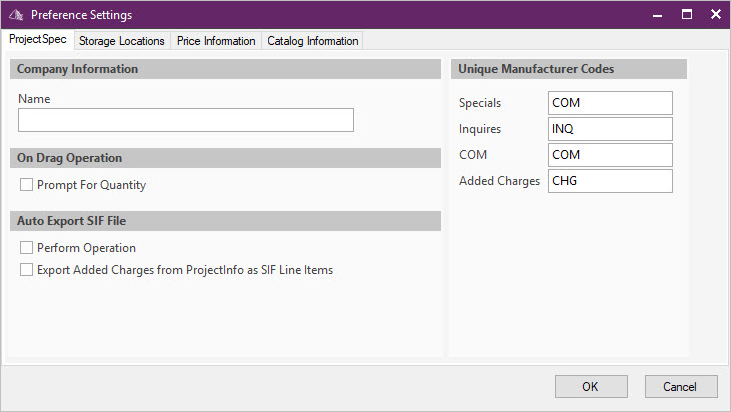This screenshot has width=731, height=412.
Task: Check Export Added Charges as SIF Line Items
Action: 26,269
